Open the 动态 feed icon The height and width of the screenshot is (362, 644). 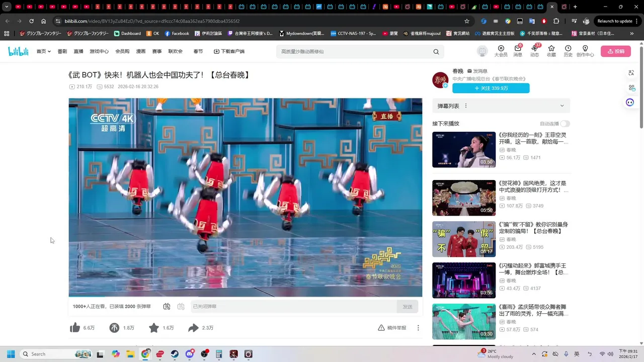coord(534,51)
